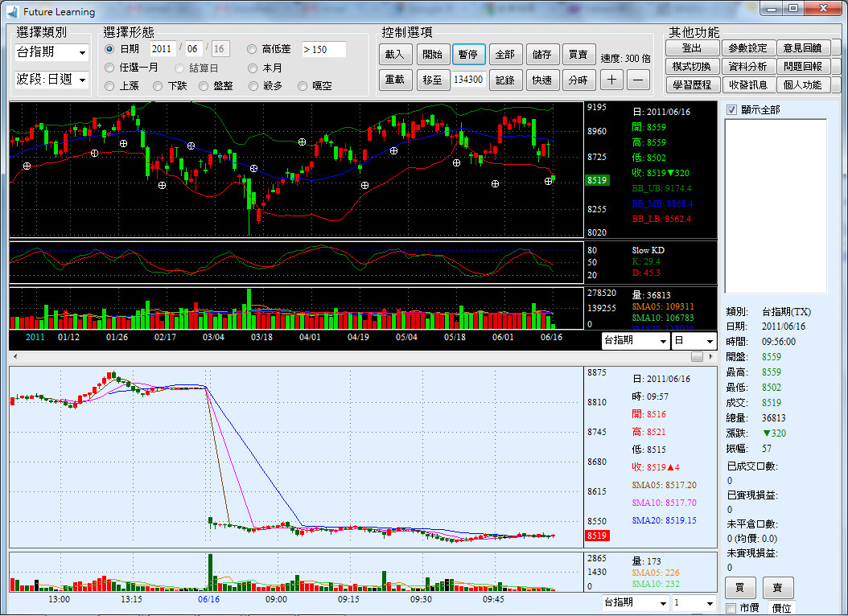Select the 本月 radio option

point(252,68)
